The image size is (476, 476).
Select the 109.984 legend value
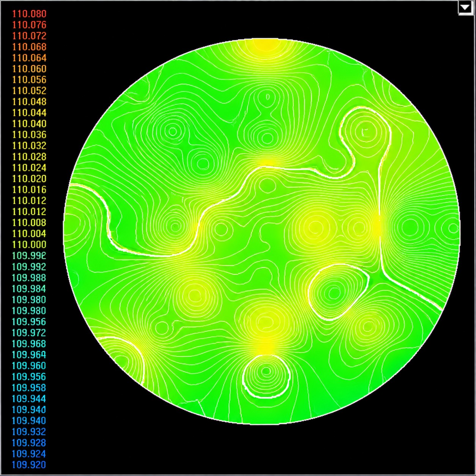29,289
